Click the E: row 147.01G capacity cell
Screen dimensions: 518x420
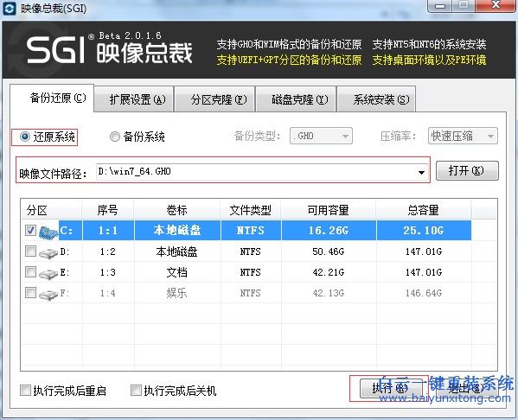[424, 272]
